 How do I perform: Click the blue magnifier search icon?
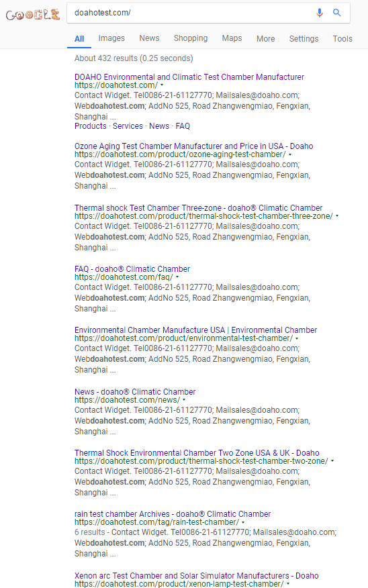337,13
